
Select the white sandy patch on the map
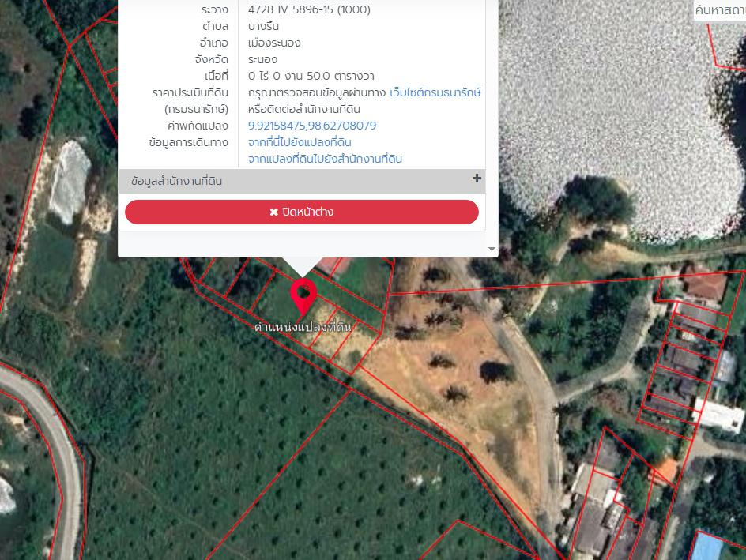tap(70, 180)
